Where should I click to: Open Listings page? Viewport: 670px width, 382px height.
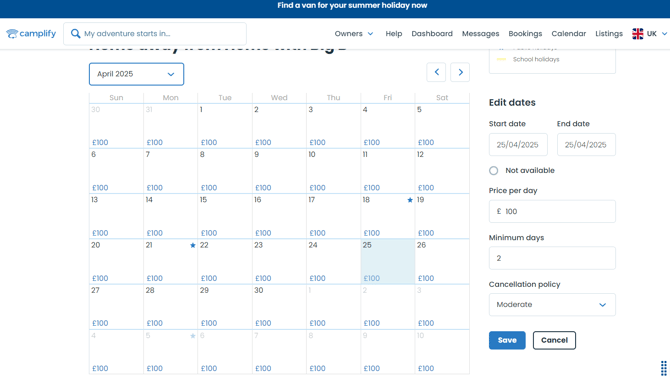(x=609, y=33)
